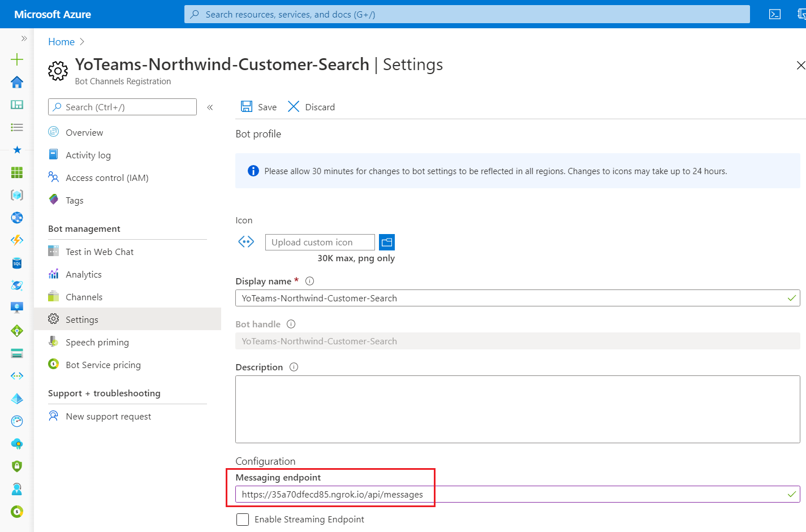
Task: Open All services list icon
Action: tap(17, 127)
